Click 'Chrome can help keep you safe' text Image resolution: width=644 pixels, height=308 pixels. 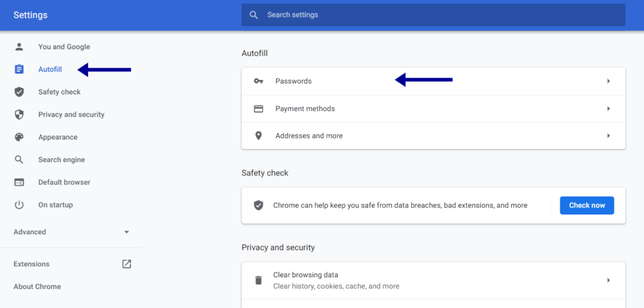coord(400,206)
